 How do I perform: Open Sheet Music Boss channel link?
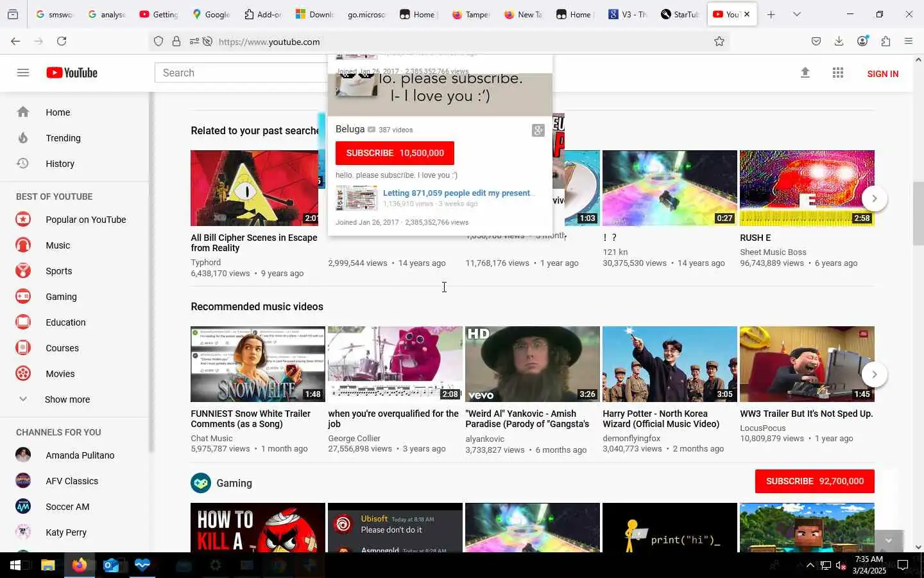773,252
